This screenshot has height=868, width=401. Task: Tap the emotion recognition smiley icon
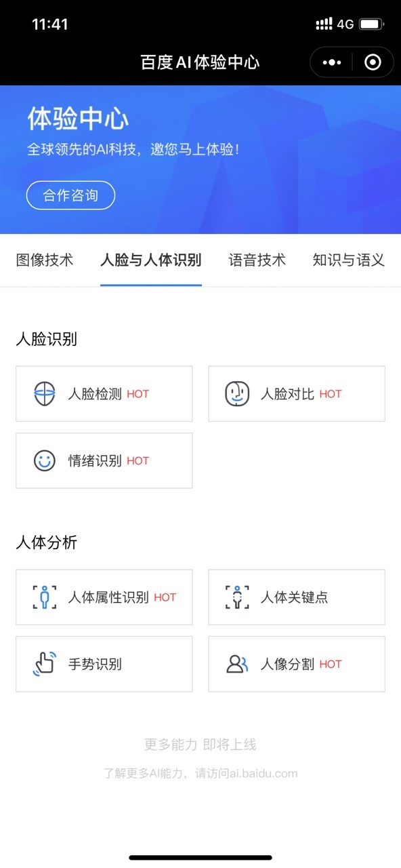coord(45,460)
